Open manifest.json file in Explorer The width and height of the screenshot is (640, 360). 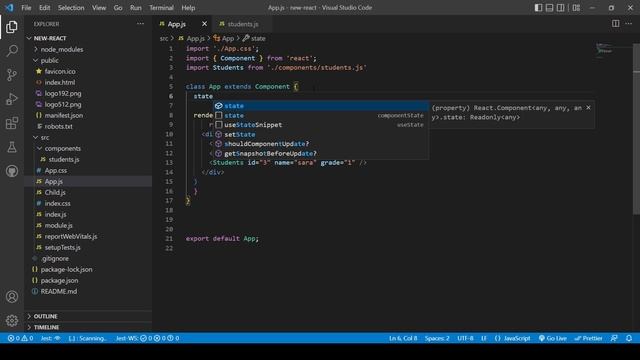[x=88, y=116]
